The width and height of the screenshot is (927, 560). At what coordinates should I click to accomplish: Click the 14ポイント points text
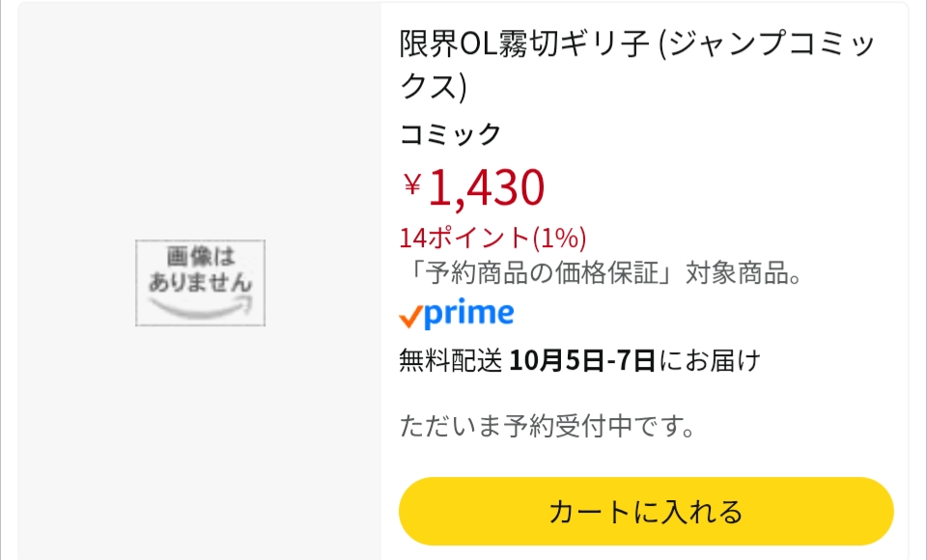tap(465, 237)
